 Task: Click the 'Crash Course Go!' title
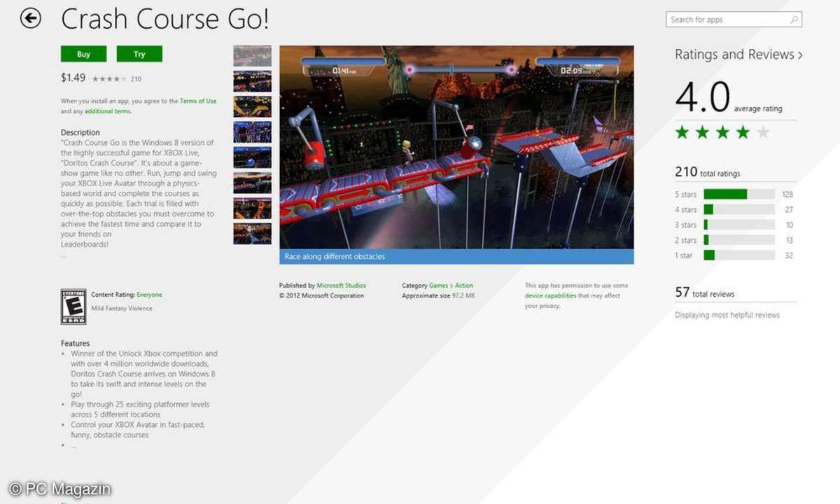coord(165,20)
